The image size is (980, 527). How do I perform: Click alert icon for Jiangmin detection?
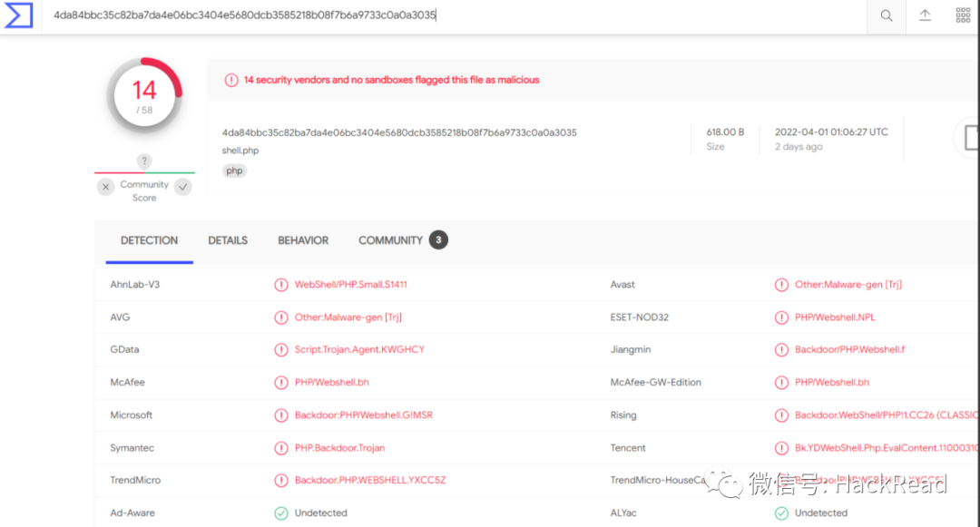coord(781,349)
